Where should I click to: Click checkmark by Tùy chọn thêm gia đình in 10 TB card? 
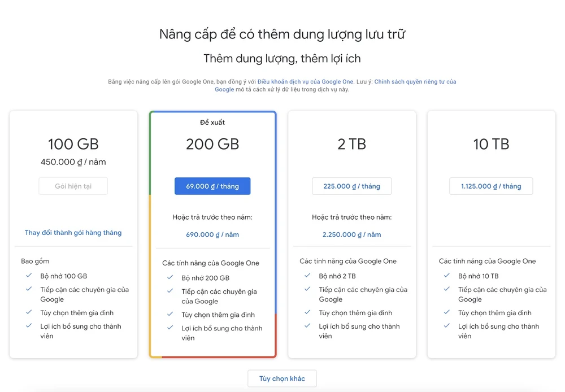(x=447, y=312)
